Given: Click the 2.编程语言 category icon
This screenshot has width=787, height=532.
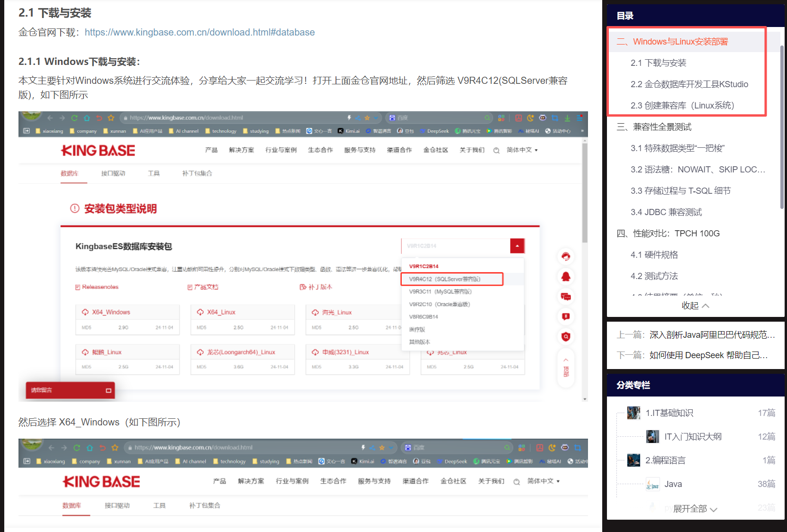Looking at the screenshot, I should [633, 460].
